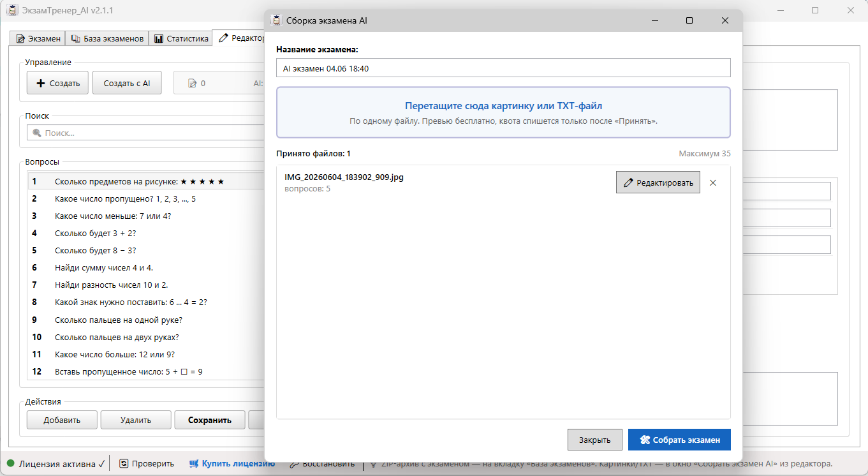The image size is (868, 476).
Task: Select question Сколько будет 8 − 3?
Action: pos(146,251)
